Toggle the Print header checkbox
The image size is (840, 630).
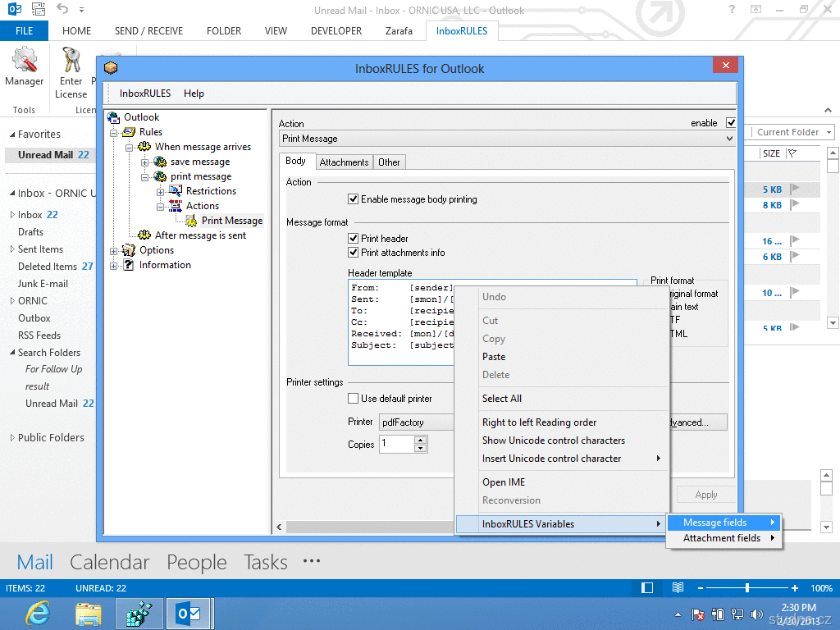tap(354, 239)
